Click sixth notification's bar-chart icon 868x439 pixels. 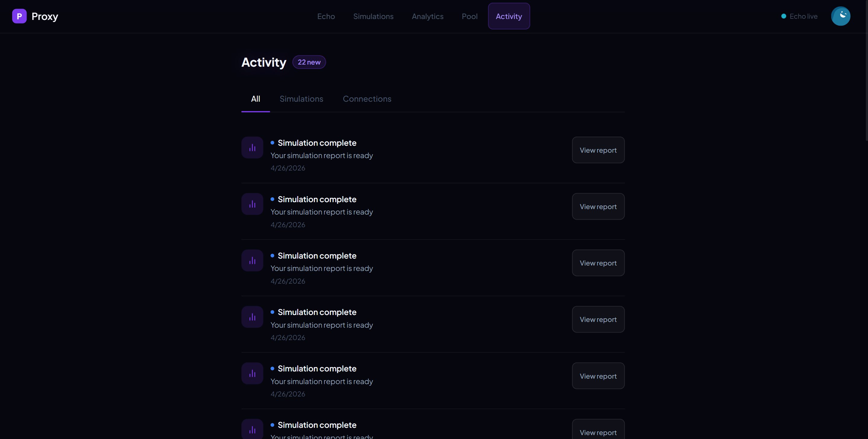[252, 430]
